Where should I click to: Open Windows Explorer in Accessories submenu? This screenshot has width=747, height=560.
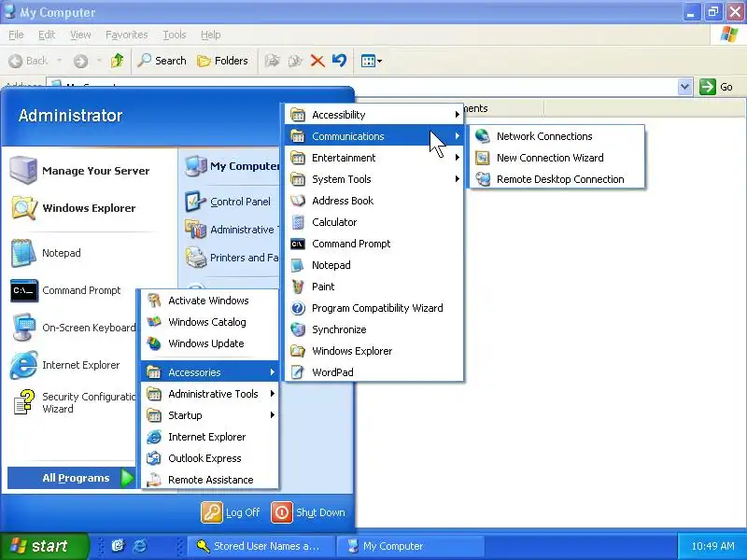(x=374, y=351)
